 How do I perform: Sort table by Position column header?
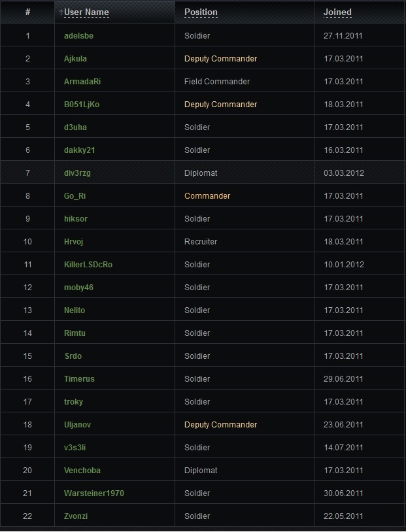click(201, 12)
